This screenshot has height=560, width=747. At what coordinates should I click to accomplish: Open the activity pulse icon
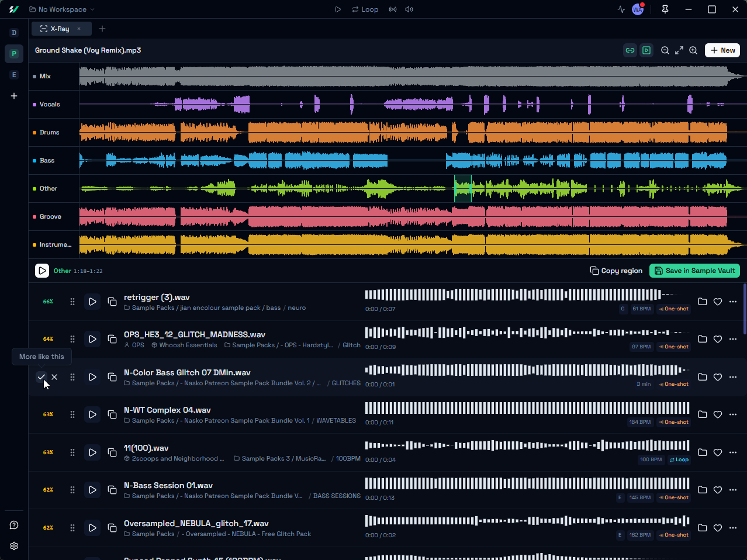click(621, 9)
